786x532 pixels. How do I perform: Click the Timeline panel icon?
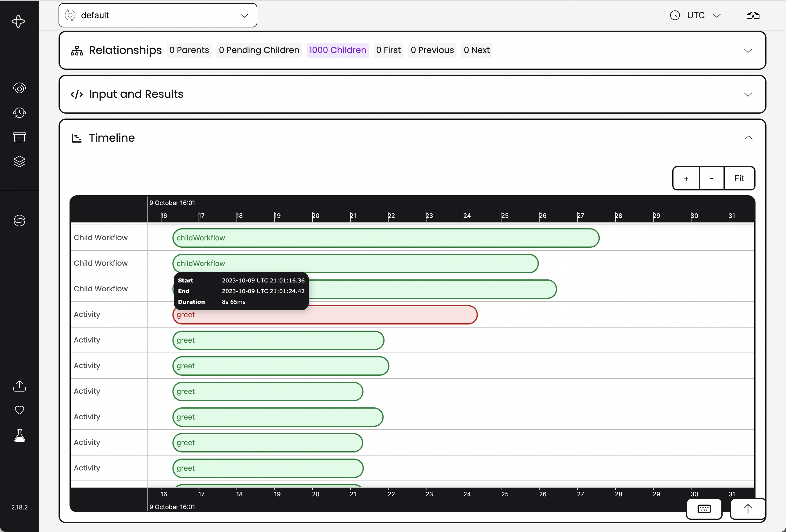click(x=77, y=137)
